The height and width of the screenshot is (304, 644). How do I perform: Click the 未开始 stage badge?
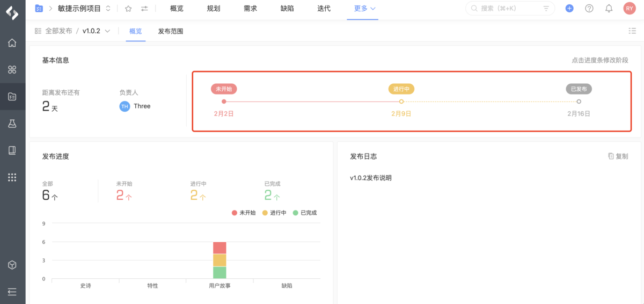[224, 89]
